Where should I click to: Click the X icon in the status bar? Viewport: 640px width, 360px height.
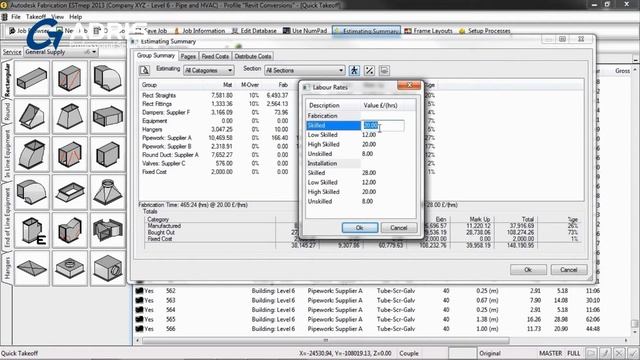point(619,353)
